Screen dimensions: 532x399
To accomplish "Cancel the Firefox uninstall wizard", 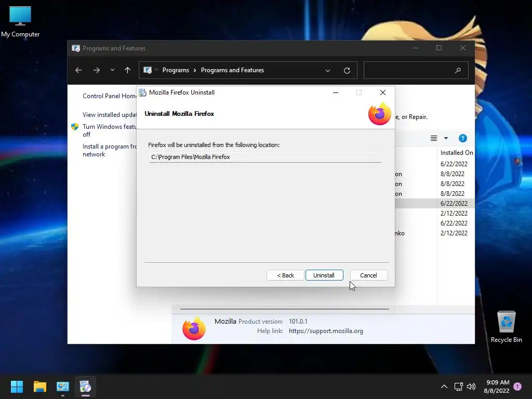I will point(368,275).
